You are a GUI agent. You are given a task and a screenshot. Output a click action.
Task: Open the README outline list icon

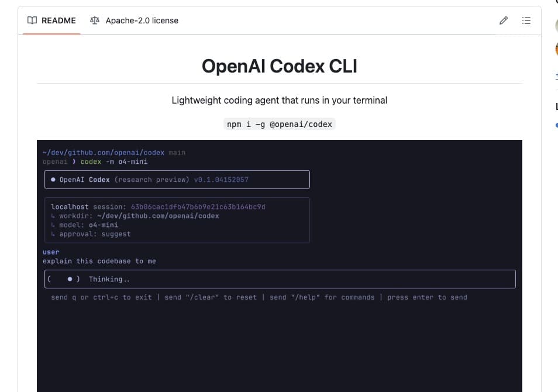pos(526,20)
